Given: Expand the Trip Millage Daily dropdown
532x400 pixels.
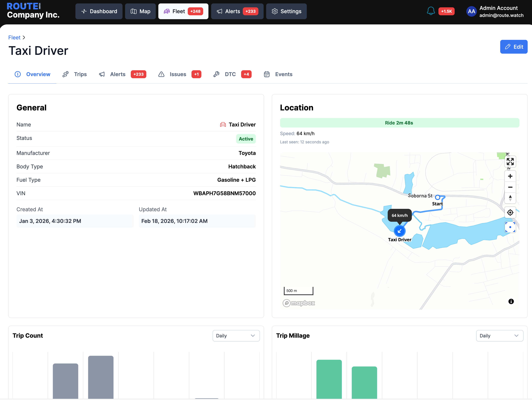Looking at the screenshot, I should pos(499,336).
